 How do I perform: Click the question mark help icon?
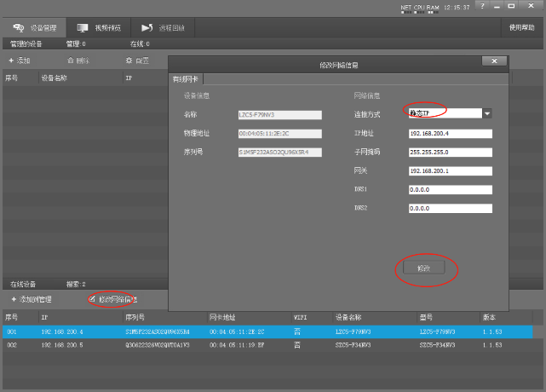[483, 6]
